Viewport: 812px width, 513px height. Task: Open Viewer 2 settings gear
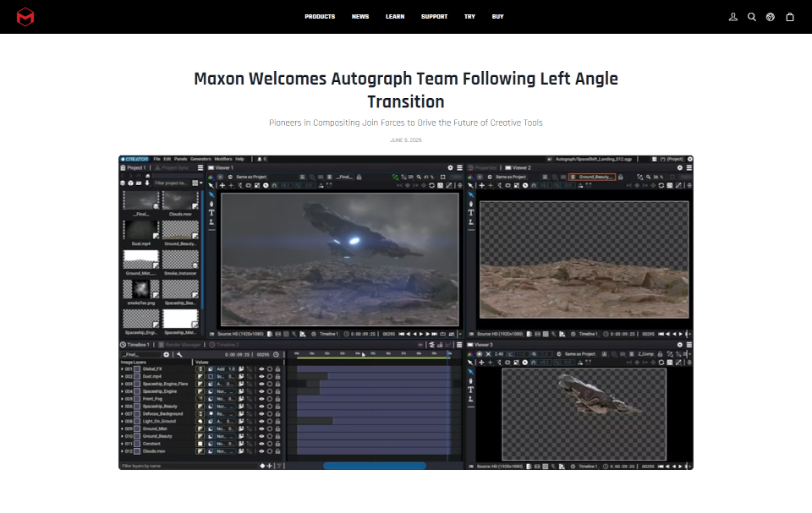(680, 167)
